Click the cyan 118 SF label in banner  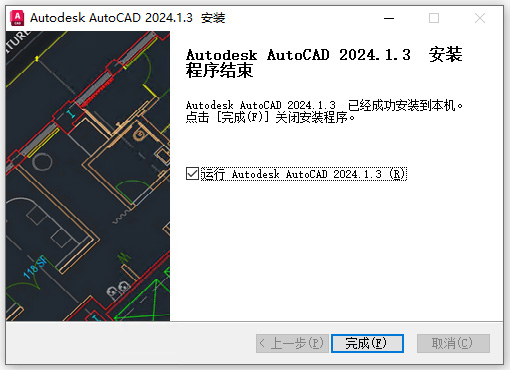coord(35,267)
